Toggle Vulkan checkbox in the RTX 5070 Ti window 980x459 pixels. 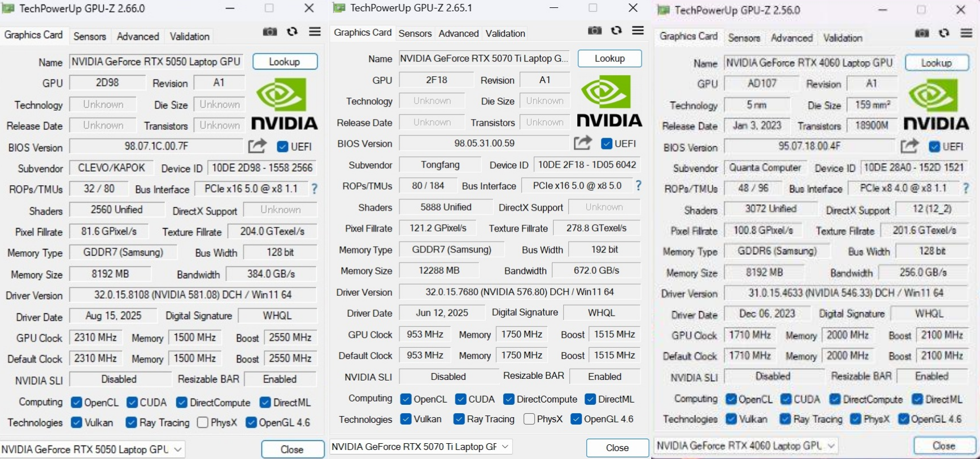pyautogui.click(x=406, y=419)
